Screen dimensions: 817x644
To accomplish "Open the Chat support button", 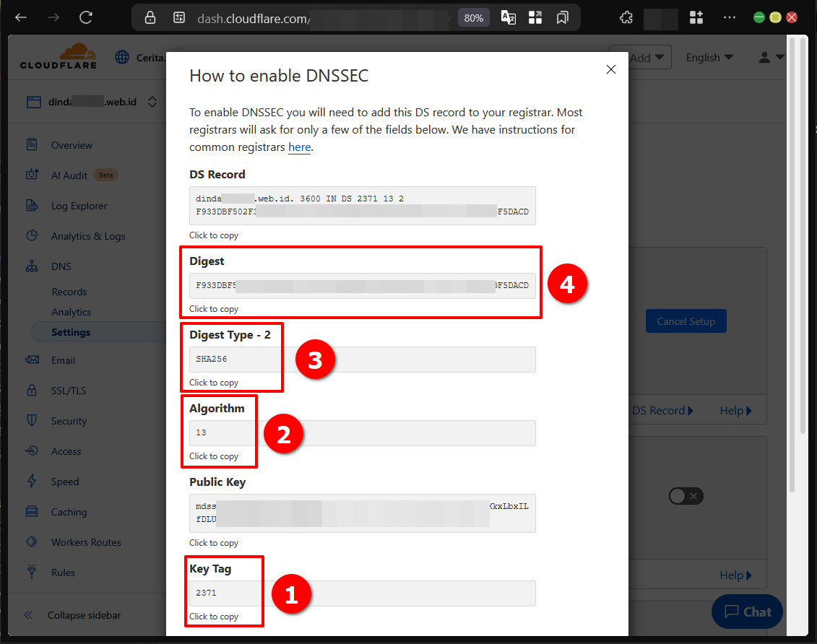I will click(747, 612).
